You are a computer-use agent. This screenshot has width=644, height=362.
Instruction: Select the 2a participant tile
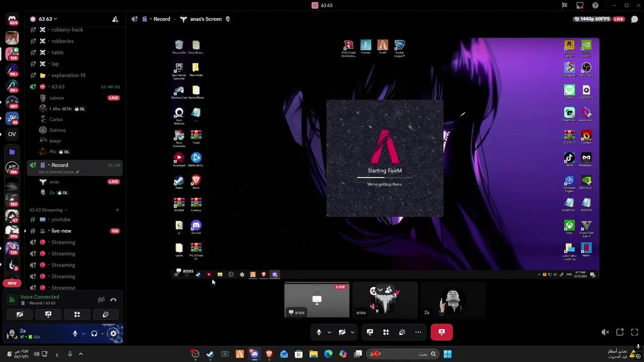[x=453, y=300]
